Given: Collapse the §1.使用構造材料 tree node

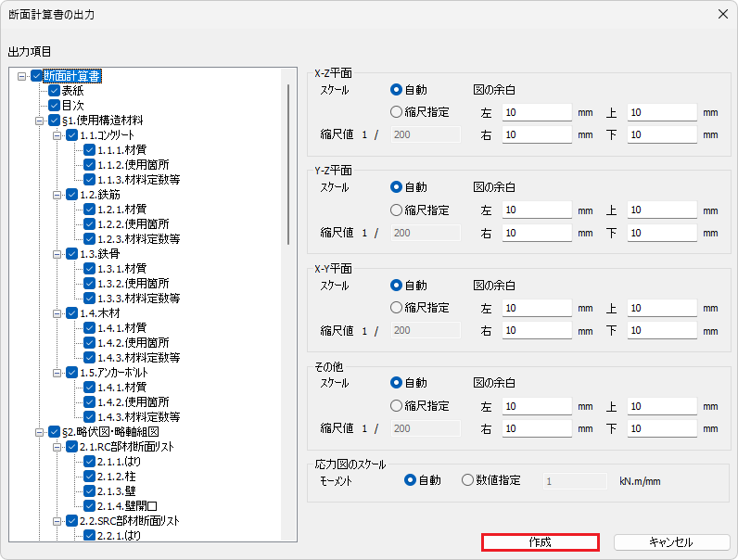Looking at the screenshot, I should click(x=40, y=121).
